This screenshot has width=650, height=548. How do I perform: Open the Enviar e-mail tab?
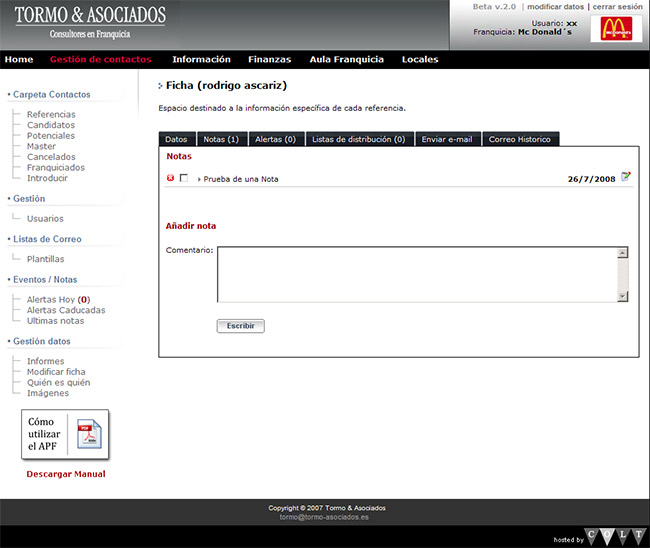tap(447, 139)
